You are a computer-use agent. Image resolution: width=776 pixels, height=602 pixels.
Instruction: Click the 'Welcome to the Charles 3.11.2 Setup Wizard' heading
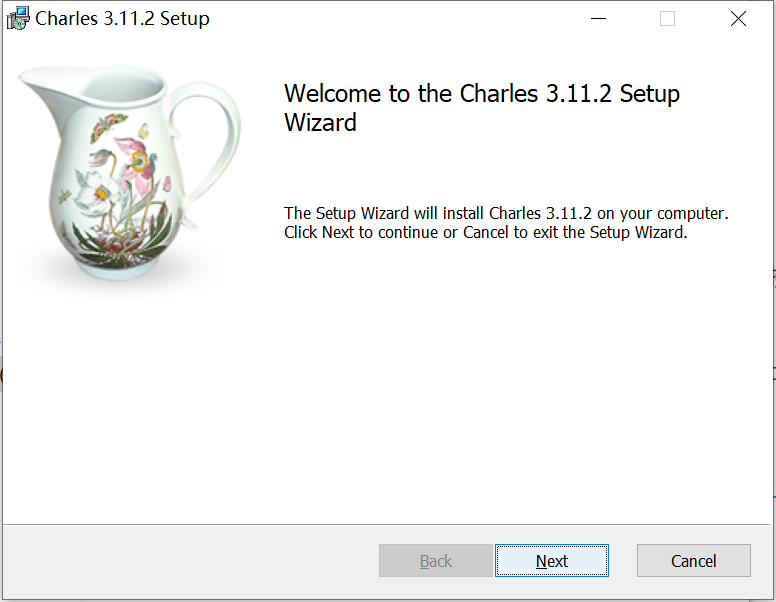click(482, 108)
